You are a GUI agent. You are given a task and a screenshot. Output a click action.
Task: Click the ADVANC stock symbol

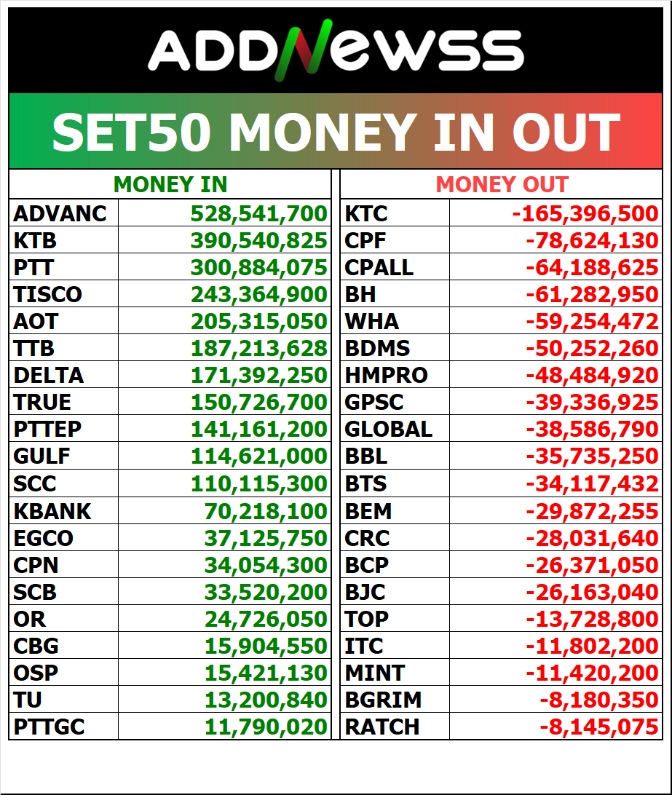60,213
